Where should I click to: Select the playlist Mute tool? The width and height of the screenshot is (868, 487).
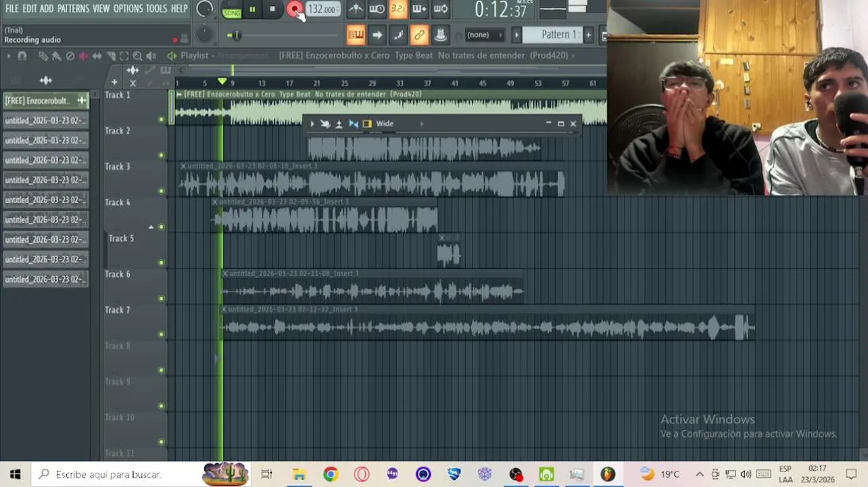click(84, 56)
